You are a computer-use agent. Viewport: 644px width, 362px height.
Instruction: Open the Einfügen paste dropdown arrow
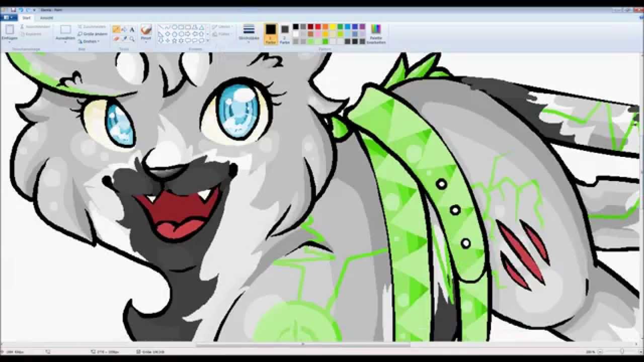[x=10, y=42]
